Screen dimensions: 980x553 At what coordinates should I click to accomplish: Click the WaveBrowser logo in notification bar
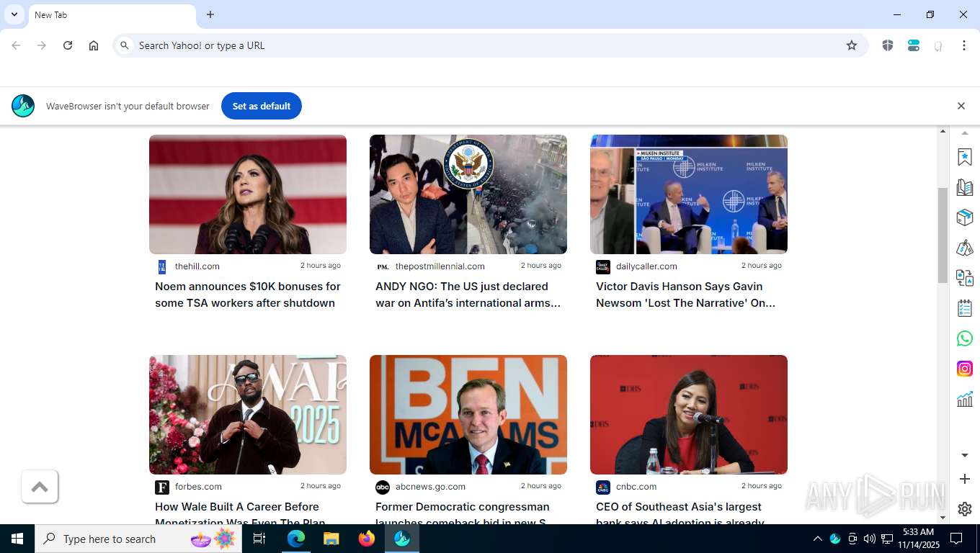point(23,106)
